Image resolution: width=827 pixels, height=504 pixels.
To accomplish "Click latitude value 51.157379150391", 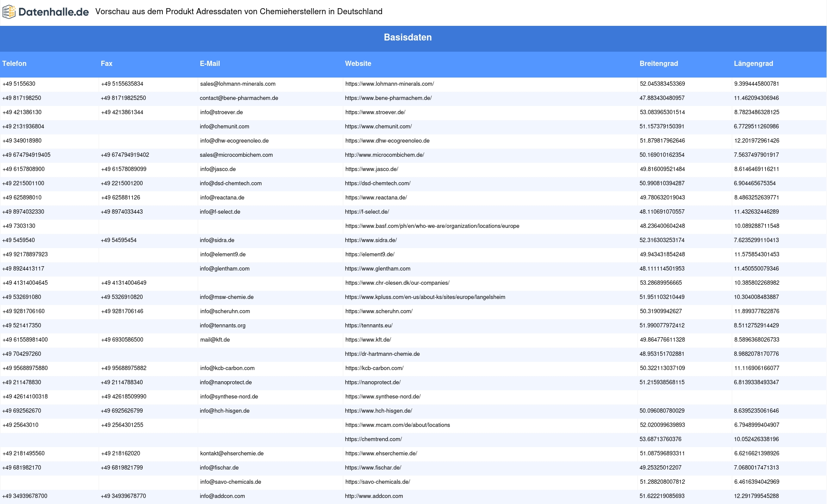I will tap(662, 127).
